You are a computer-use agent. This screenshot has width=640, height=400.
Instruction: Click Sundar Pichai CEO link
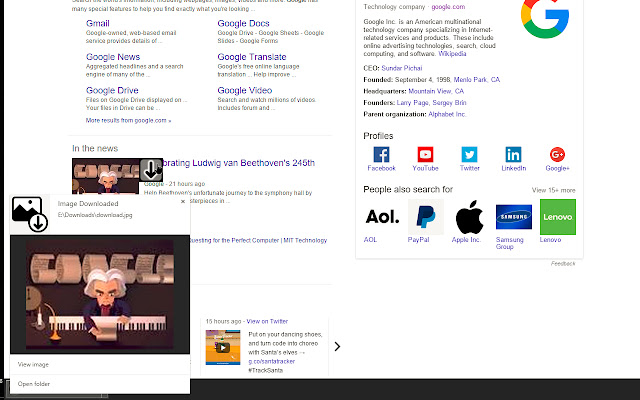tap(402, 68)
